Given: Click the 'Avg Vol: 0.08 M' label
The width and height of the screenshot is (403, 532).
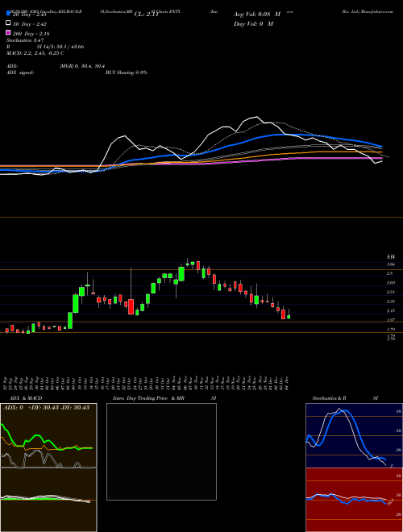Looking at the screenshot, I should point(257,15).
